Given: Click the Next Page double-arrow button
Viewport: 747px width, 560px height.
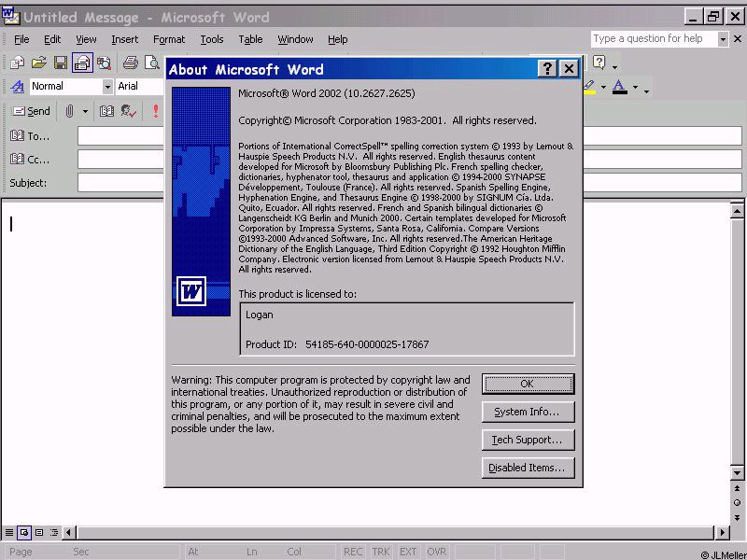Looking at the screenshot, I should [x=737, y=518].
